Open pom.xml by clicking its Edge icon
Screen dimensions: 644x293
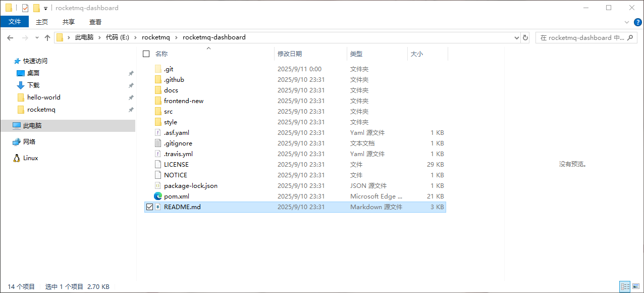click(x=158, y=196)
